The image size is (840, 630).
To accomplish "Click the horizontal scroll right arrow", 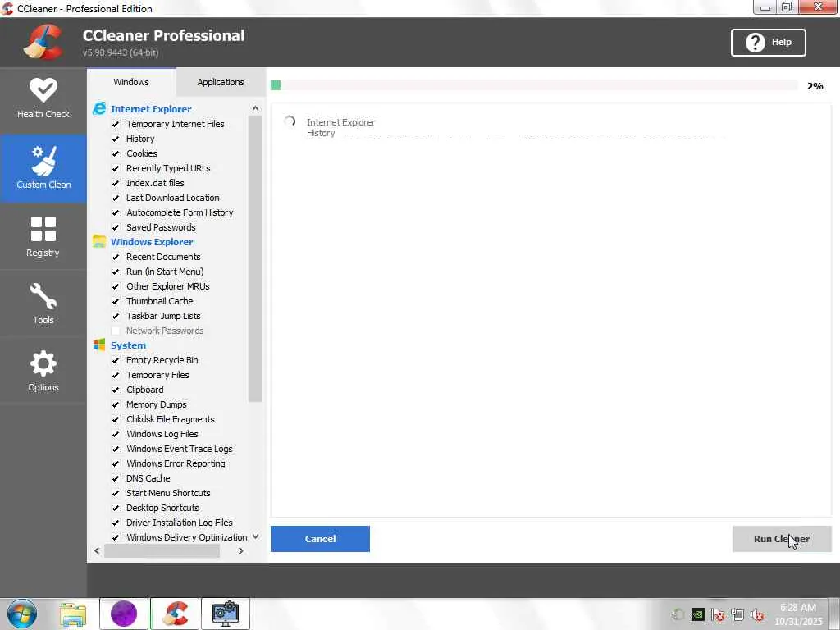I will point(241,550).
